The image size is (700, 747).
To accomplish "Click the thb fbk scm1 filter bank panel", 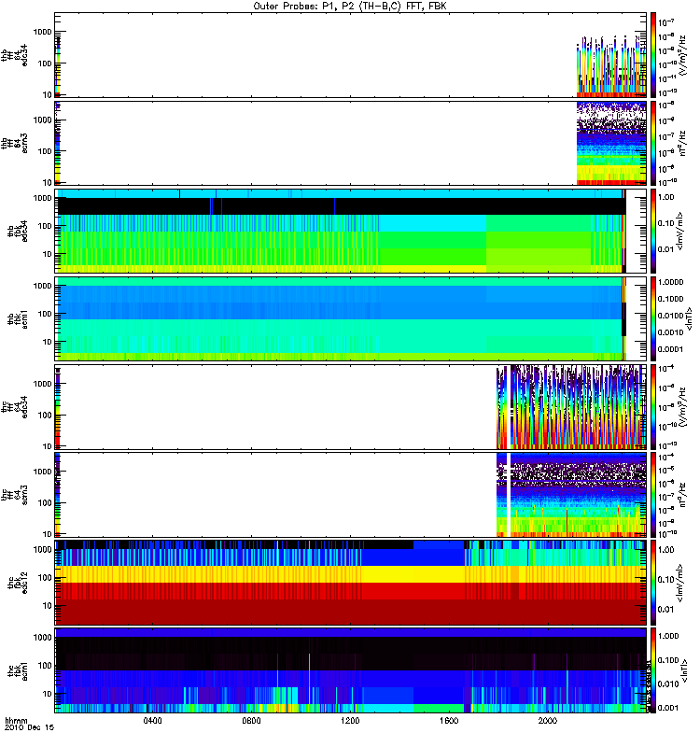I will coord(351,318).
